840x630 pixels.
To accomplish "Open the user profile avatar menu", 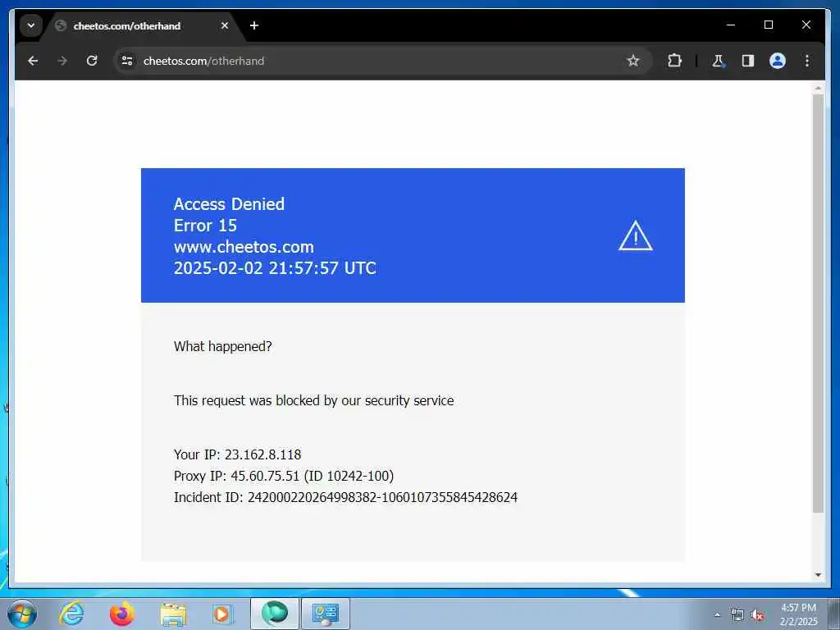I will point(778,61).
